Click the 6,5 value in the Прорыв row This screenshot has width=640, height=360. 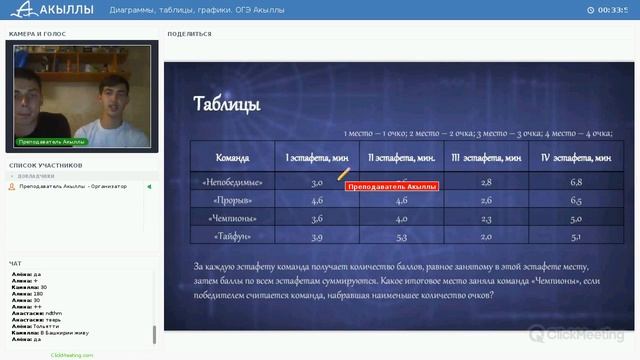576,200
